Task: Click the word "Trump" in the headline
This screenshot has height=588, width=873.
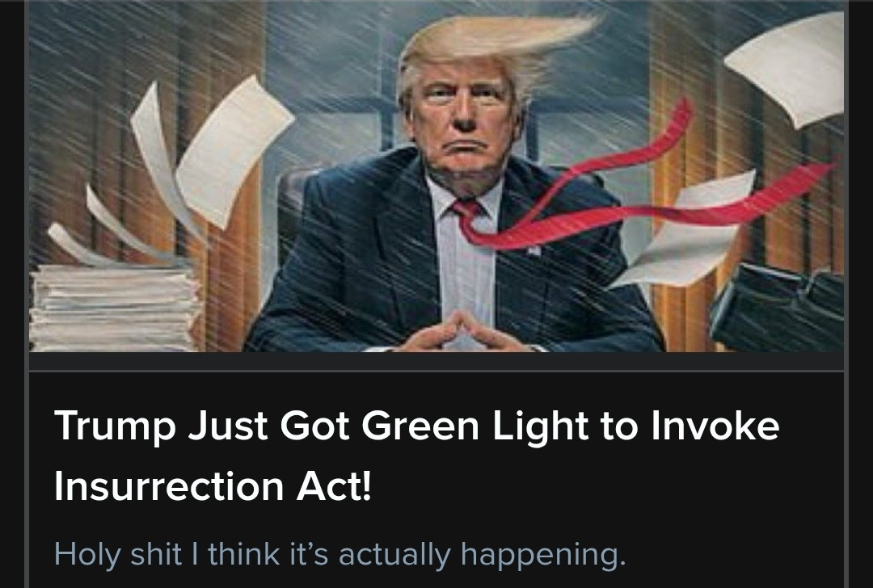Action: (x=115, y=426)
